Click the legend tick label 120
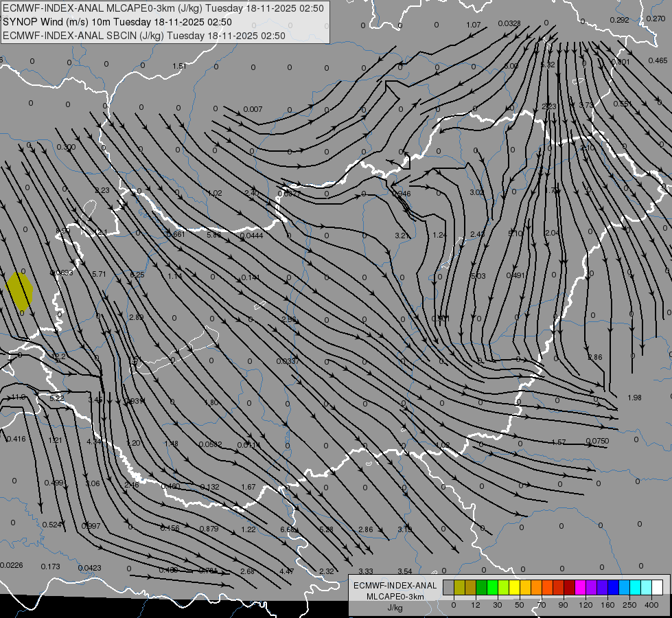Screen dimensions: 672x618 586,605
